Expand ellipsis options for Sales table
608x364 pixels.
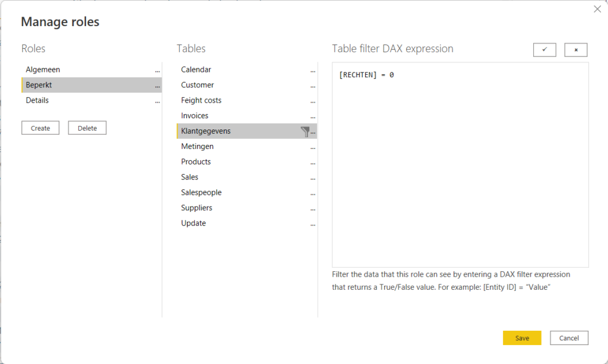click(313, 178)
